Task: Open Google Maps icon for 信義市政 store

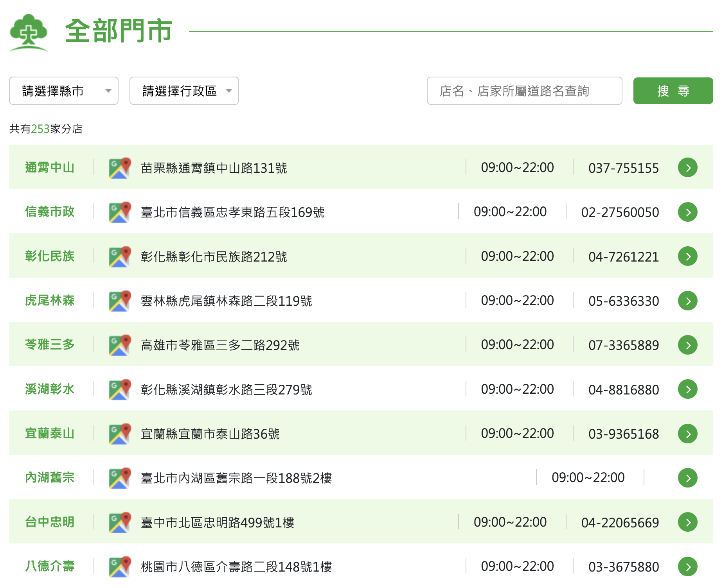Action: 120,212
